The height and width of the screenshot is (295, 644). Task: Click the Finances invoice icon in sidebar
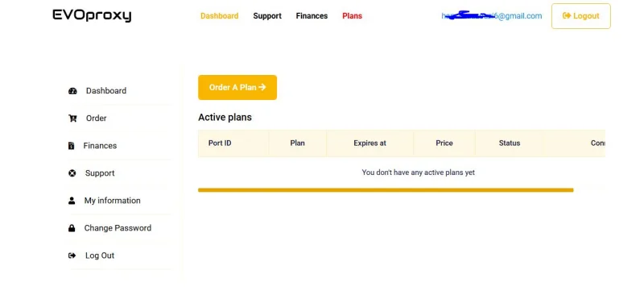71,146
